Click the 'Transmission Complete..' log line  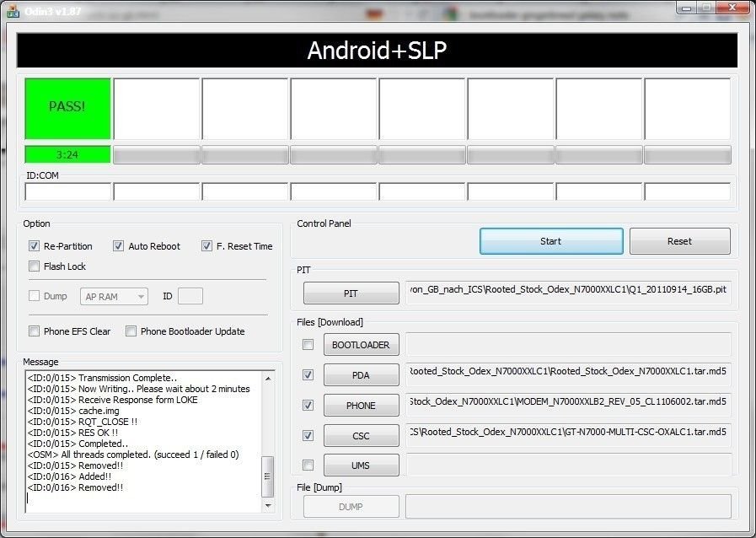[102, 378]
